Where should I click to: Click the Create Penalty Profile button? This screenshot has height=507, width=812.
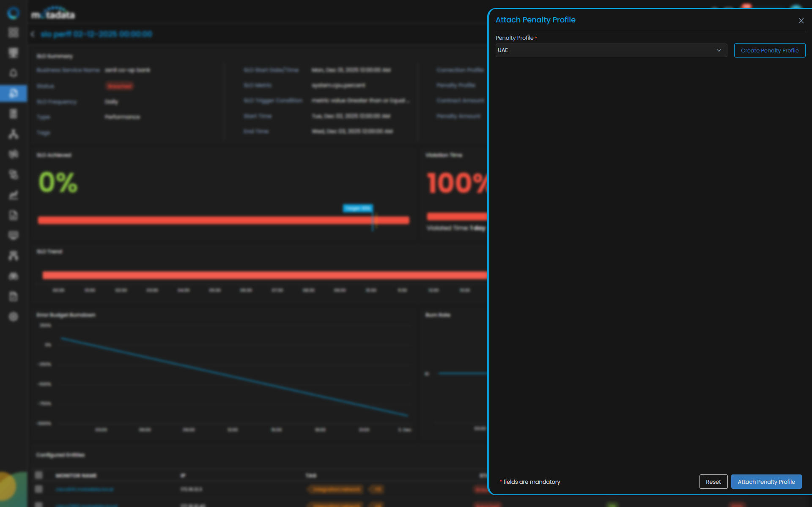769,50
